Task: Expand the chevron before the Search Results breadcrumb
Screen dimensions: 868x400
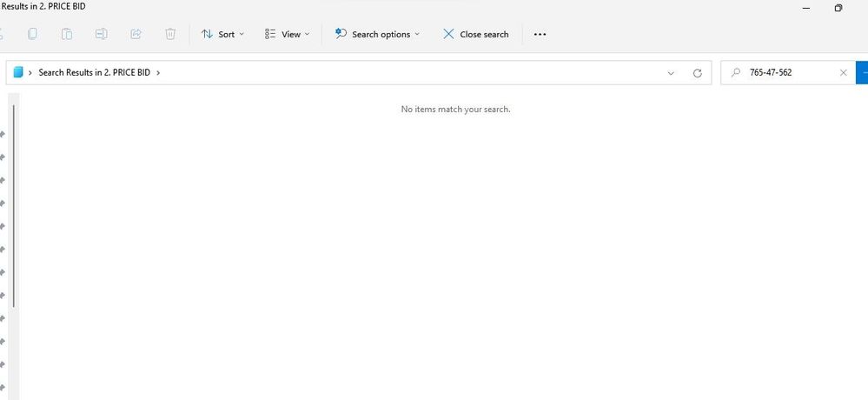Action: 30,72
